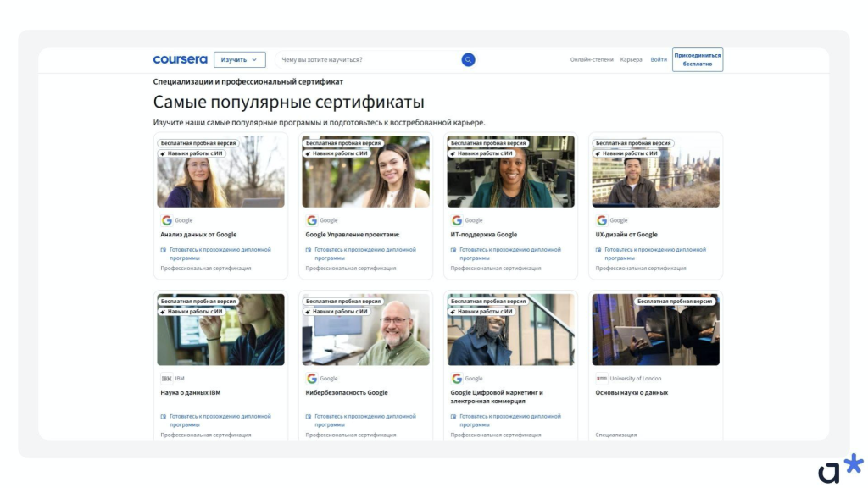Open ИТ-поддержка Google title

click(484, 235)
